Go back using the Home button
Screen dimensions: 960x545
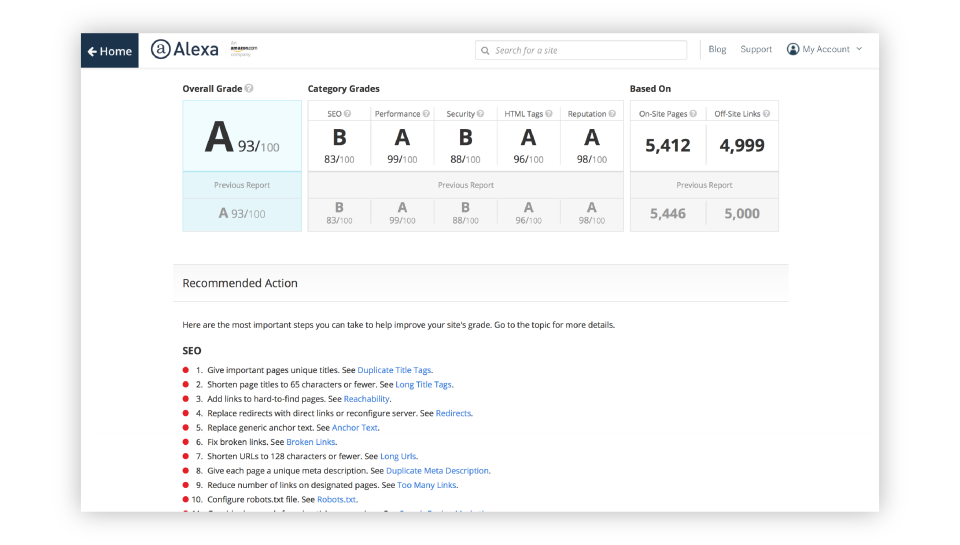point(110,51)
